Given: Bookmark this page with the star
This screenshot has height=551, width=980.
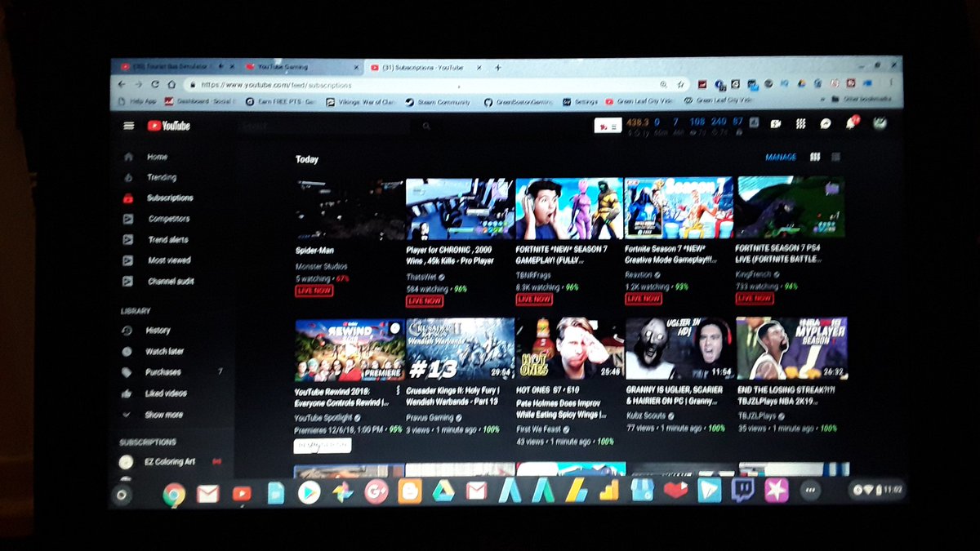Looking at the screenshot, I should (679, 83).
